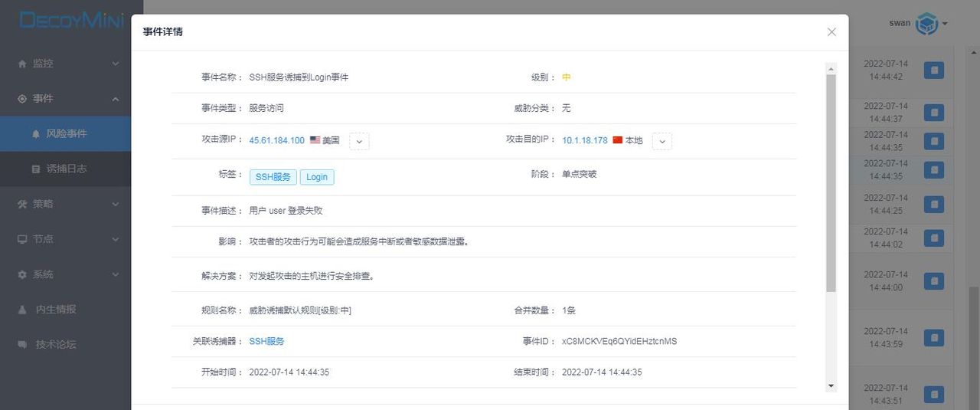
Task: Click the 策略 wrench icon
Action: point(22,204)
